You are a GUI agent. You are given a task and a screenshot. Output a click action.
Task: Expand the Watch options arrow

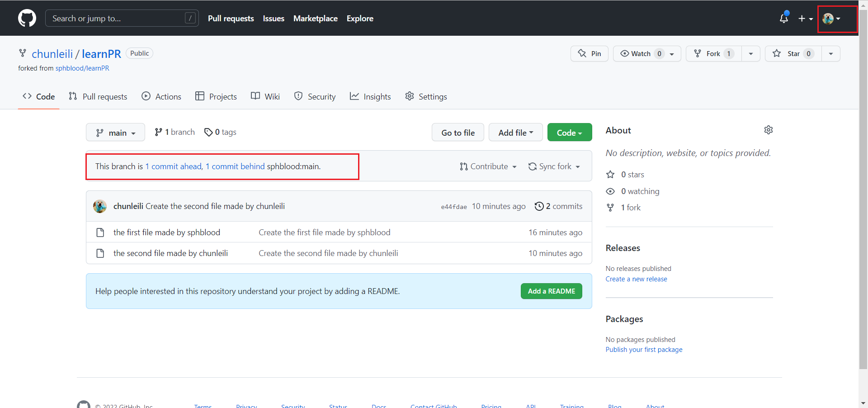click(x=672, y=54)
